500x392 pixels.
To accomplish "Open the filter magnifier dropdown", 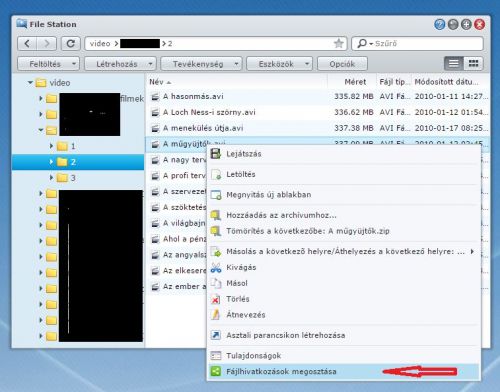I will 364,43.
